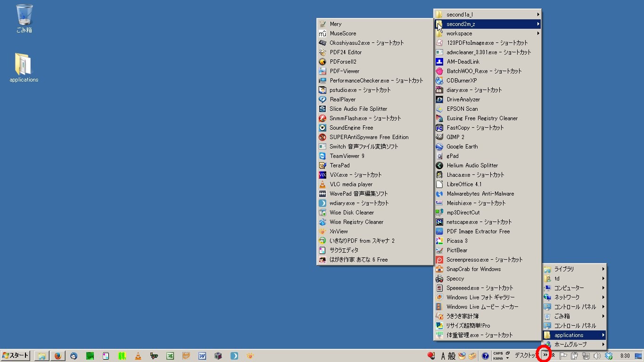Select EPSON Scan menu entry
Viewport: 644px width, 362px height.
pyautogui.click(x=487, y=109)
